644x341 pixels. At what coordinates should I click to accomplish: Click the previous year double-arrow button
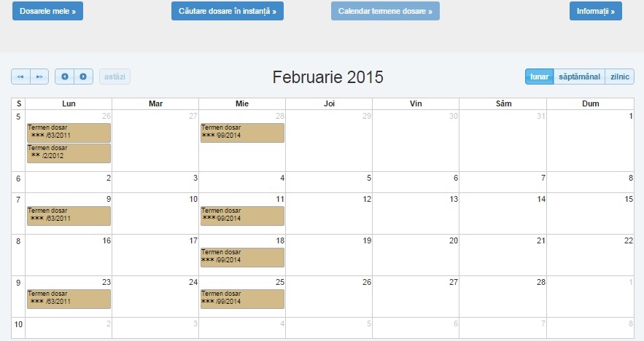click(x=20, y=77)
